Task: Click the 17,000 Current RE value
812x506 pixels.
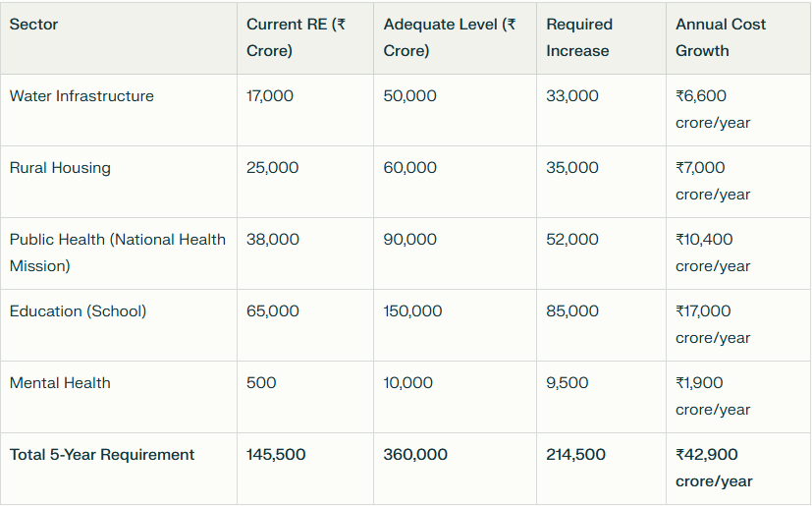Action: [x=270, y=96]
